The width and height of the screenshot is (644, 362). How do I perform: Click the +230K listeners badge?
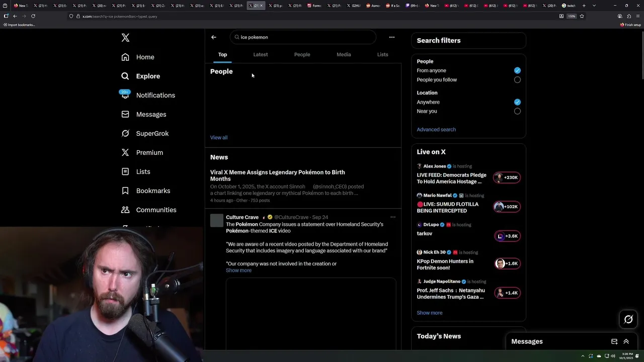pos(507,177)
